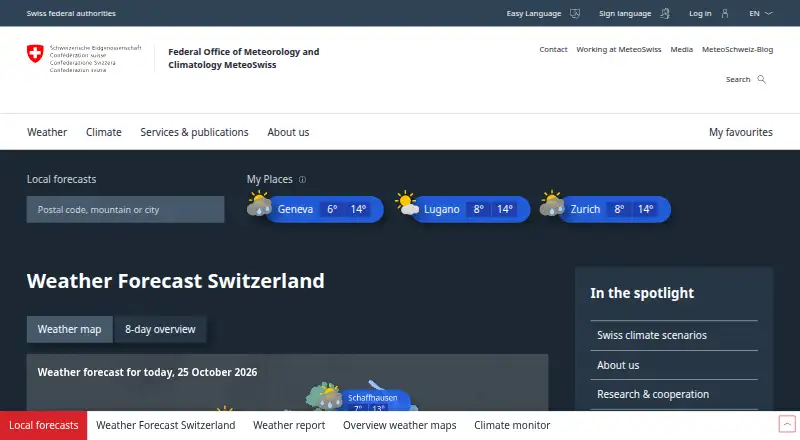Open Services & publications menu

(194, 132)
